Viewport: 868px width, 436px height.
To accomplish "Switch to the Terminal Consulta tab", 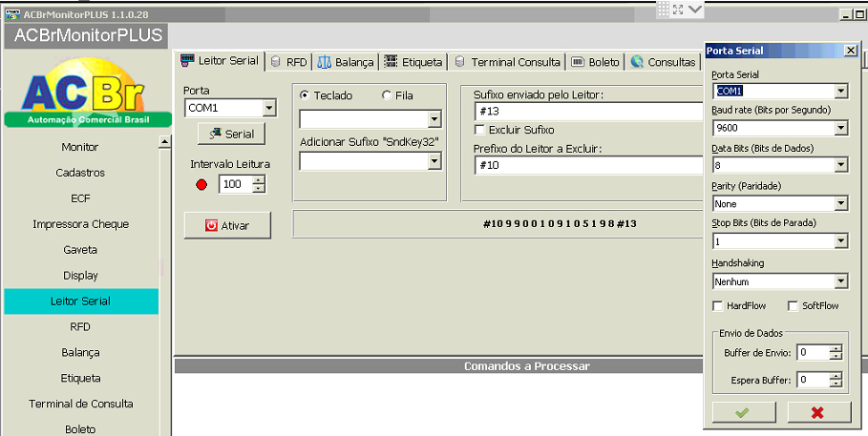I will point(508,62).
